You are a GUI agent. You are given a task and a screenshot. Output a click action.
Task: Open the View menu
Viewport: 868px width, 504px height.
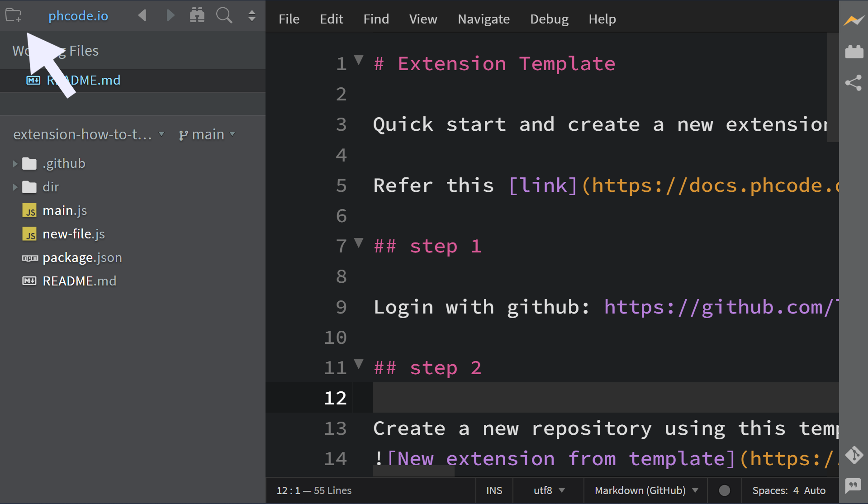pyautogui.click(x=423, y=19)
